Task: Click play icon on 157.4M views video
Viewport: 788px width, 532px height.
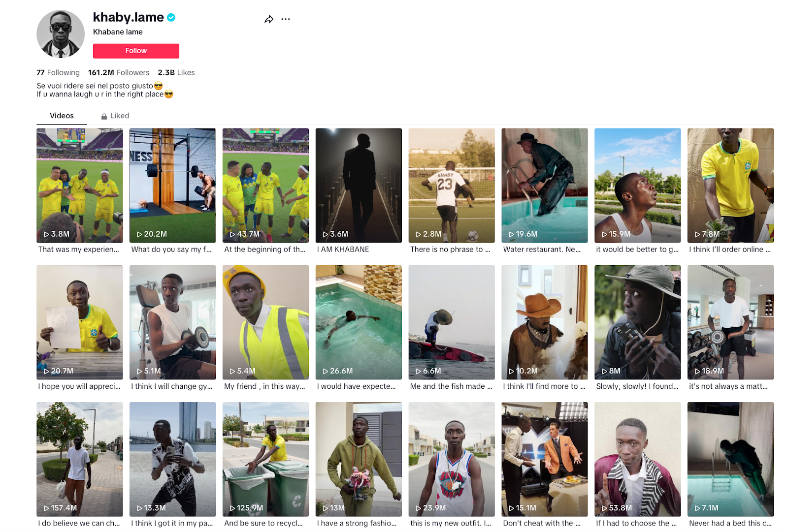Action: [46, 508]
